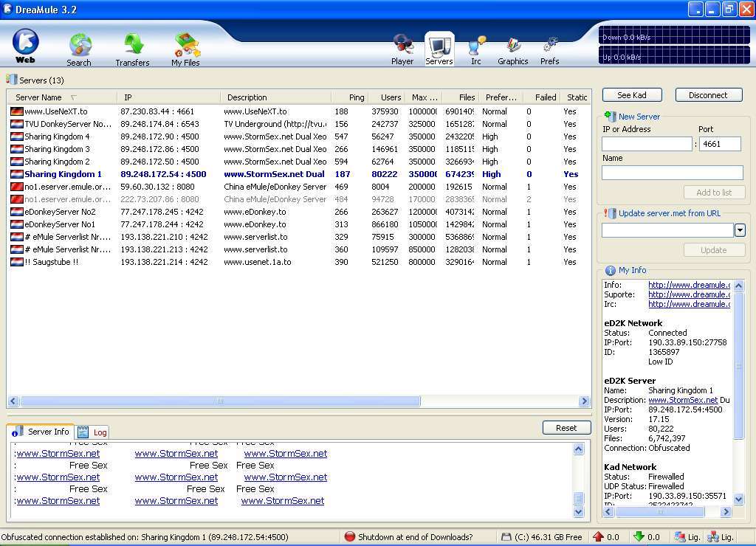The height and width of the screenshot is (546, 756).
Task: Click Server Info log scroll up arrow
Action: point(579,449)
